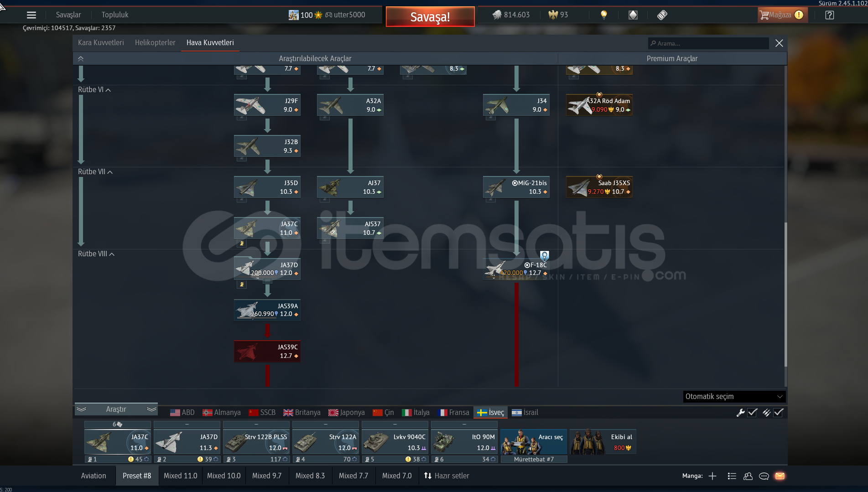Open the glowing mail envelope icon
Screen dimensions: 868x492
(780, 476)
